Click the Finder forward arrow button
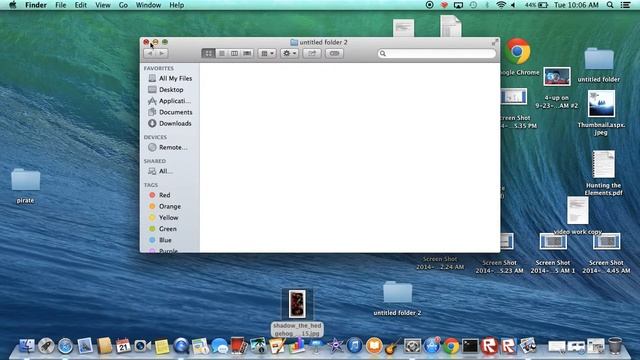Screen dimensions: 640x360 pyautogui.click(x=162, y=53)
